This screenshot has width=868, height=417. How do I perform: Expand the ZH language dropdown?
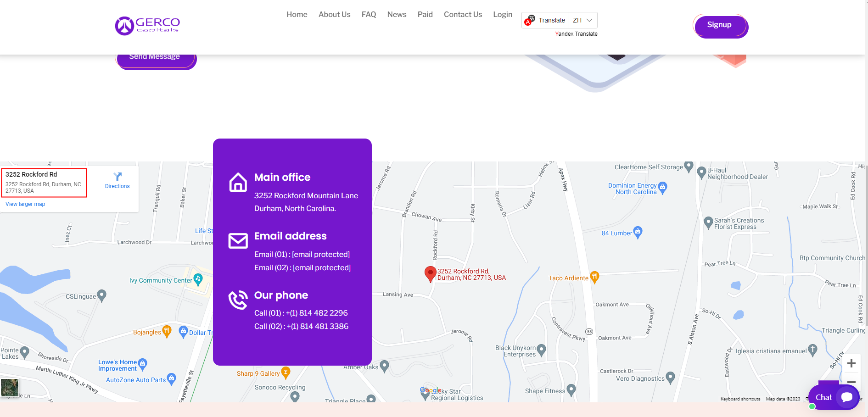click(x=583, y=20)
